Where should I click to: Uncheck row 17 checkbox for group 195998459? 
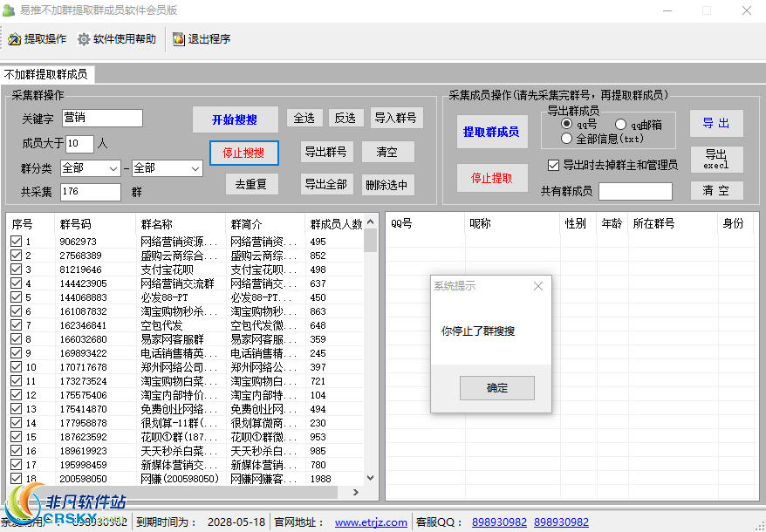[16, 465]
